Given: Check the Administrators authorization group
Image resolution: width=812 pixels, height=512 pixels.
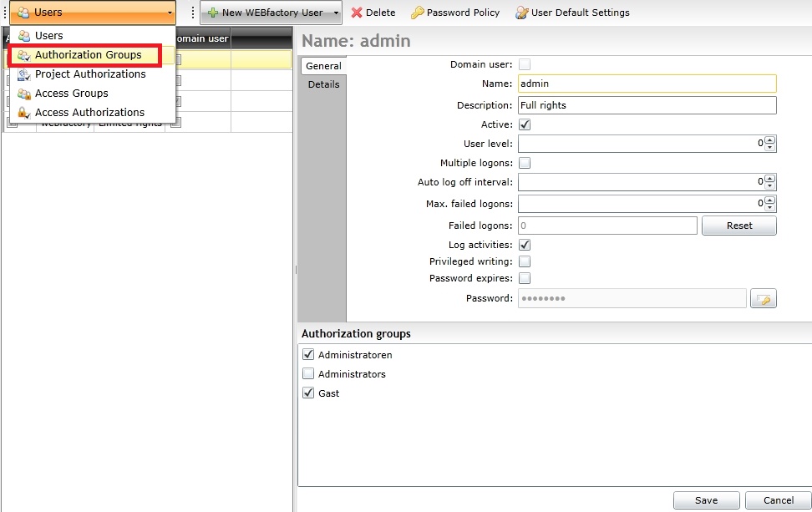Looking at the screenshot, I should coord(308,374).
